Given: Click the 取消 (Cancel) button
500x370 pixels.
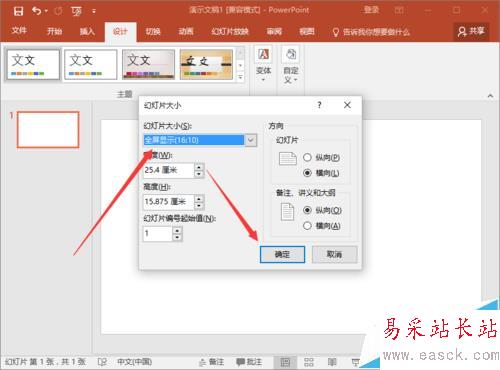Looking at the screenshot, I should [x=334, y=254].
